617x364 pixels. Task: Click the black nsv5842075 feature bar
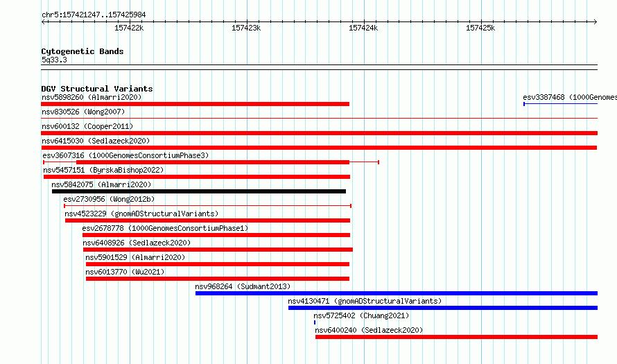click(x=199, y=191)
